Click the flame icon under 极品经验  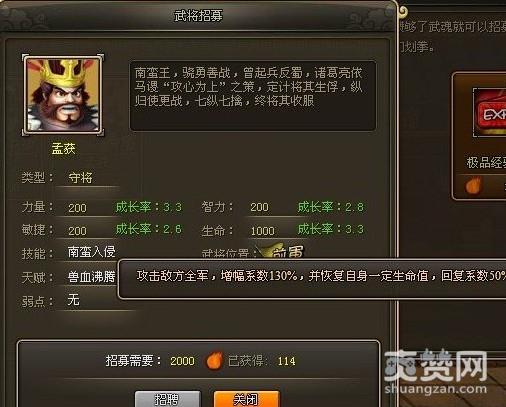pyautogui.click(x=474, y=185)
